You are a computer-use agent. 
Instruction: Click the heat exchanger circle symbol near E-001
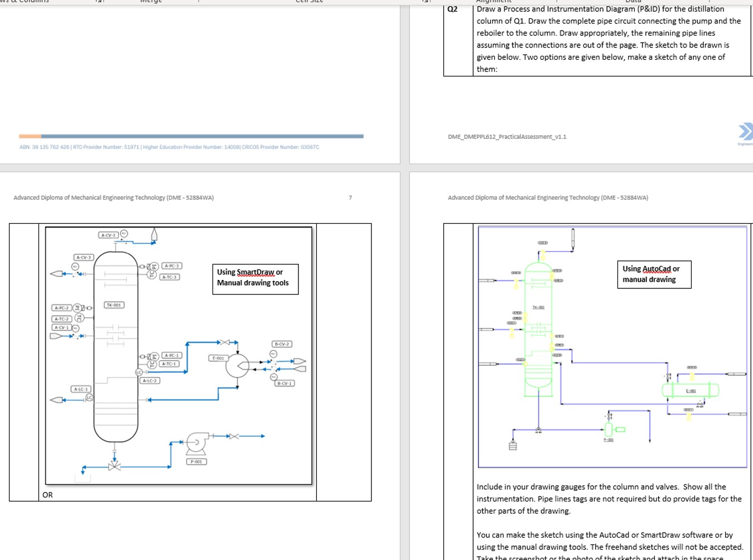pyautogui.click(x=238, y=366)
